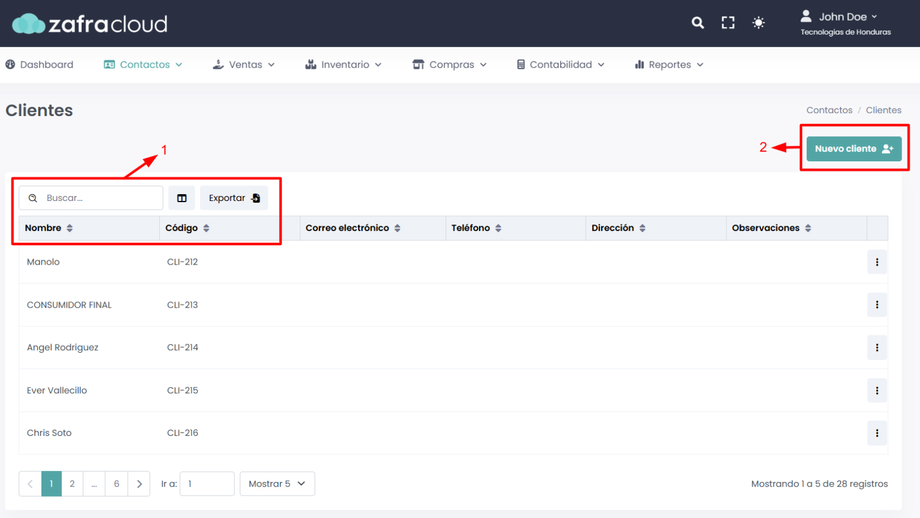The image size is (920, 518).
Task: Go to next page arrow
Action: pyautogui.click(x=139, y=484)
